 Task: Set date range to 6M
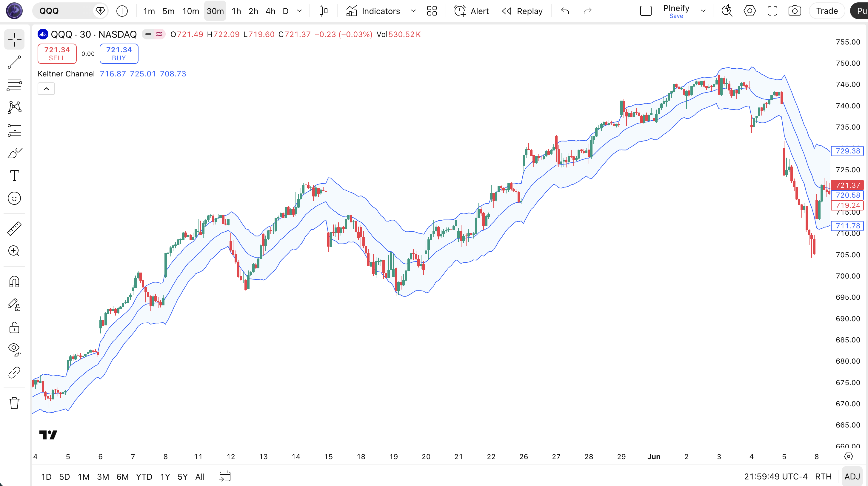click(122, 476)
